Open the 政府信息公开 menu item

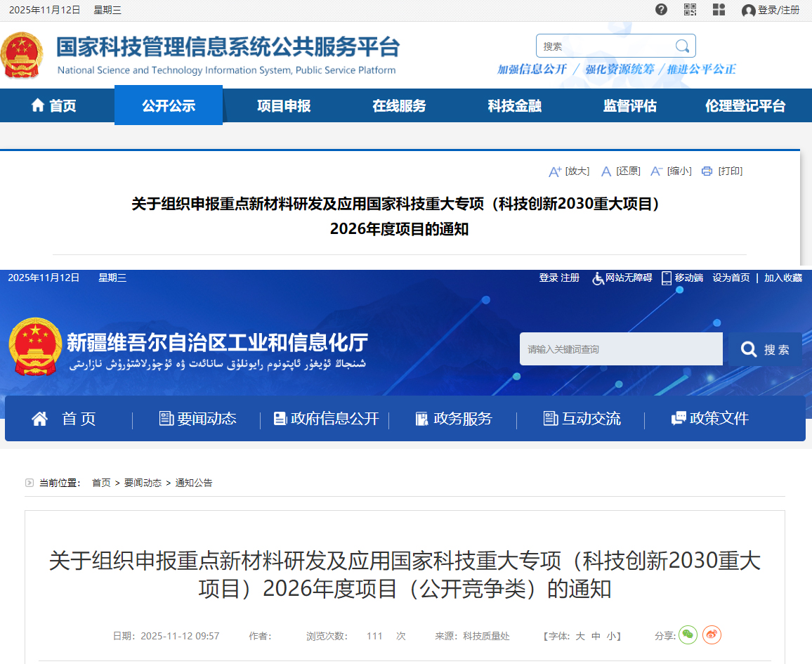[x=327, y=419]
